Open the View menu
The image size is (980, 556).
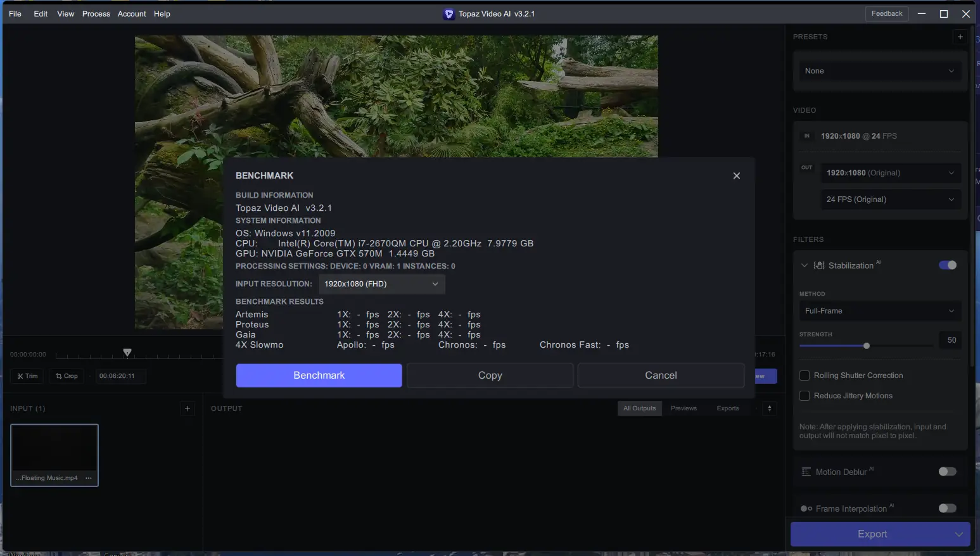pyautogui.click(x=66, y=14)
